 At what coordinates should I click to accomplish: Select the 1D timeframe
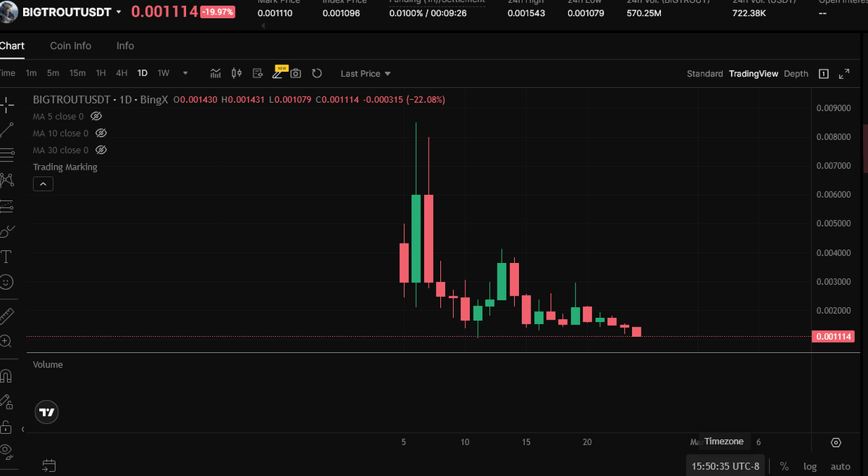tap(143, 73)
